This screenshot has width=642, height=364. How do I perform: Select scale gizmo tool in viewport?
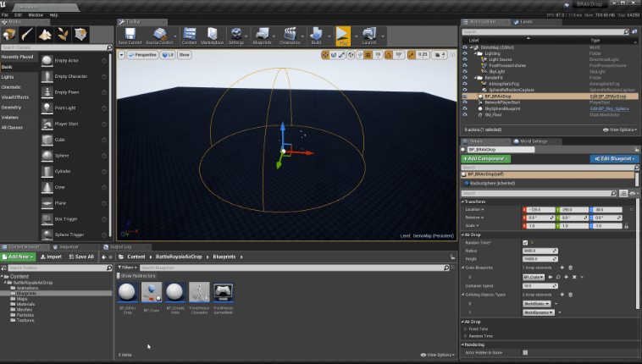pyautogui.click(x=342, y=55)
